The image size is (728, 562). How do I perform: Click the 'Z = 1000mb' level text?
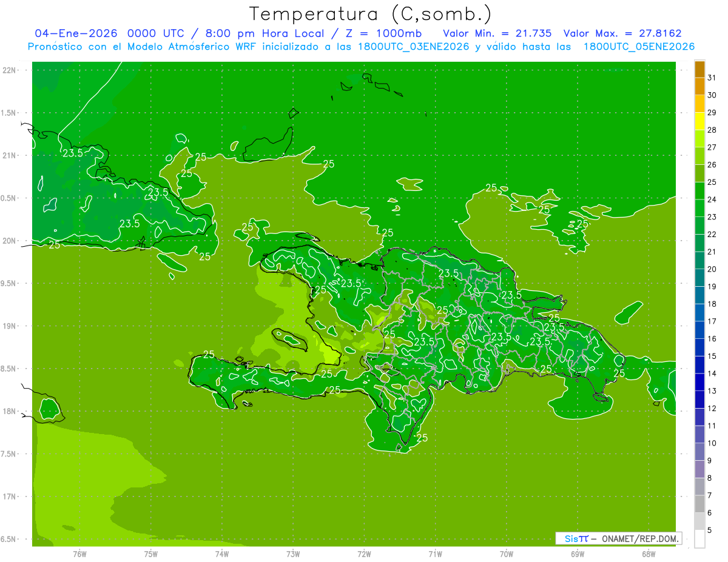coord(383,33)
